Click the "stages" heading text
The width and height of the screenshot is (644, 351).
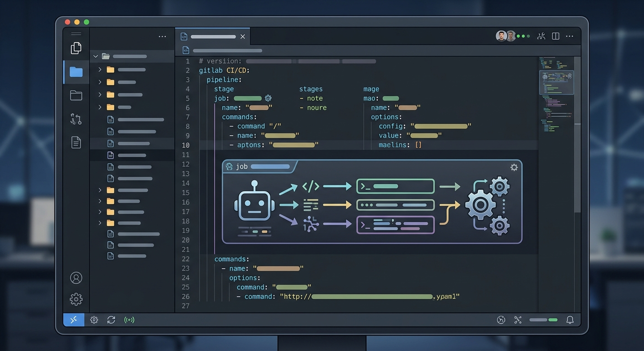[x=311, y=89]
